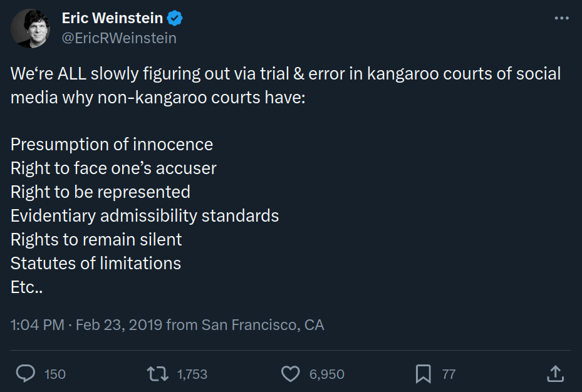
Task: Click the 'Evidentiary admissibility standards' line
Action: point(145,216)
